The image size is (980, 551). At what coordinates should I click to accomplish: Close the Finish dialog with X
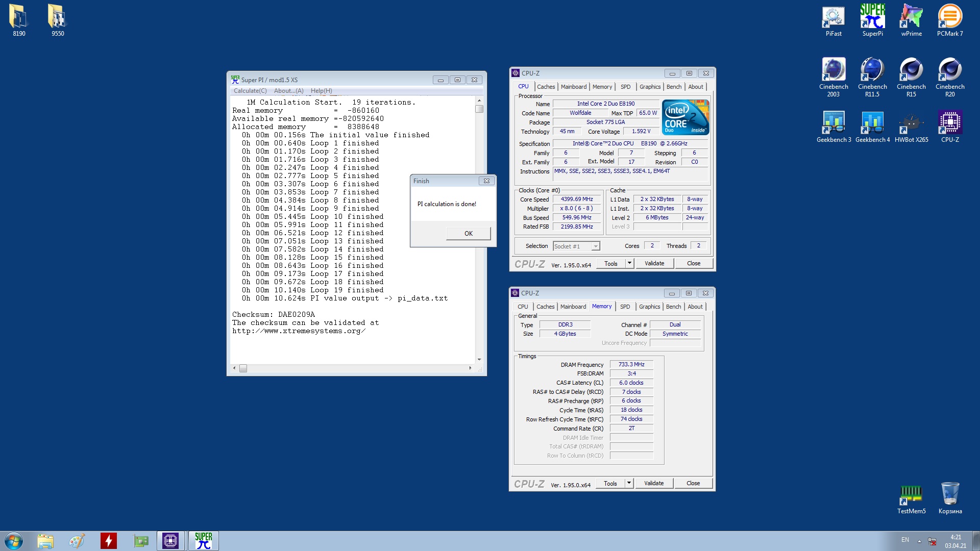(486, 181)
